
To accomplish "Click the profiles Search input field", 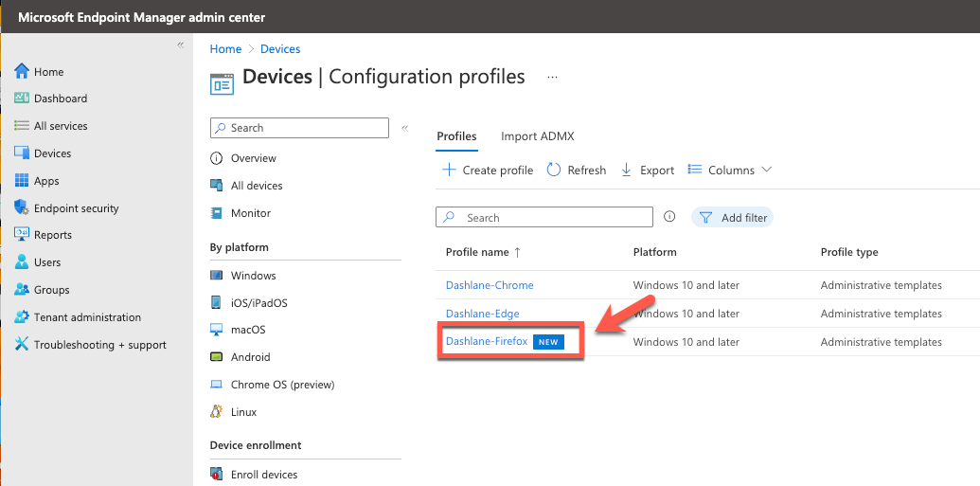I will coord(544,218).
